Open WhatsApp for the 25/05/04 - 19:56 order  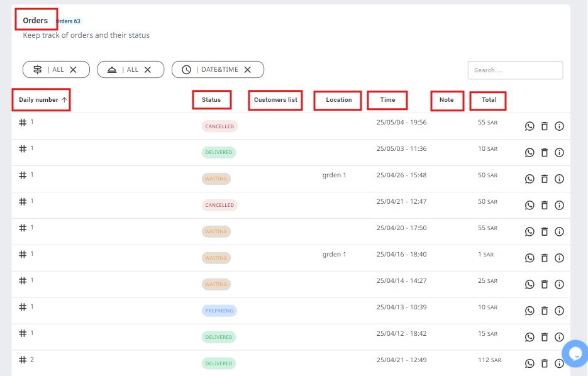click(530, 126)
